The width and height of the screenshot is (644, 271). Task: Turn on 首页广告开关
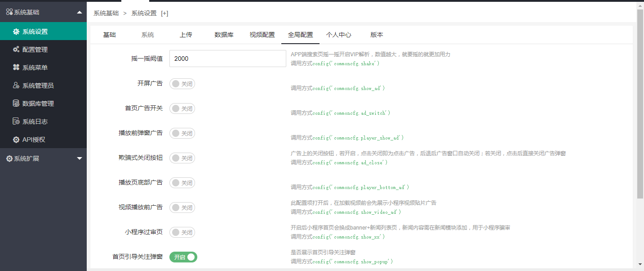click(x=182, y=108)
